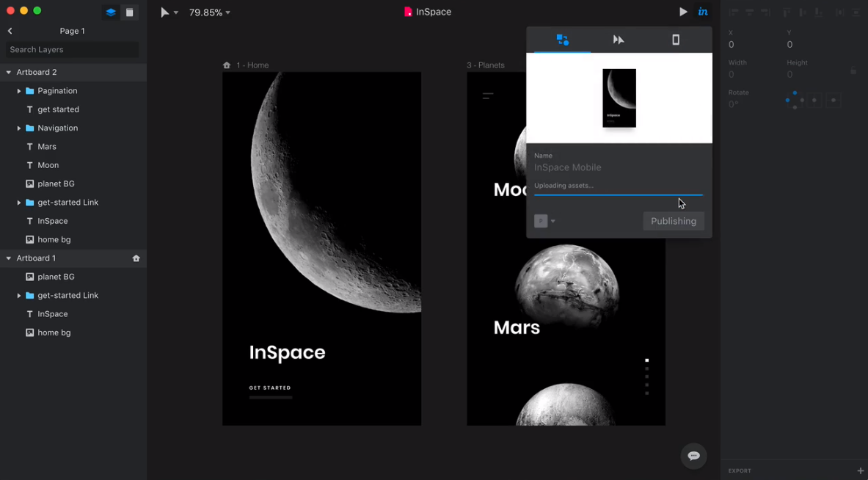This screenshot has width=868, height=480.
Task: Open the chat support bubble
Action: click(x=693, y=456)
